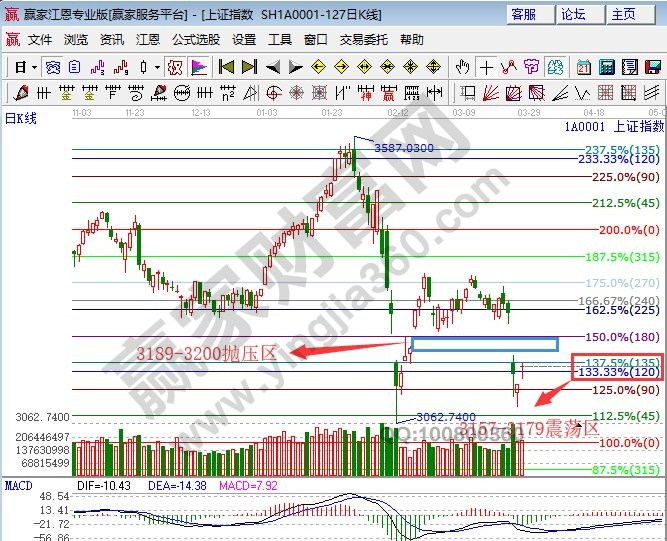Click the 客服 button in title bar

523,14
